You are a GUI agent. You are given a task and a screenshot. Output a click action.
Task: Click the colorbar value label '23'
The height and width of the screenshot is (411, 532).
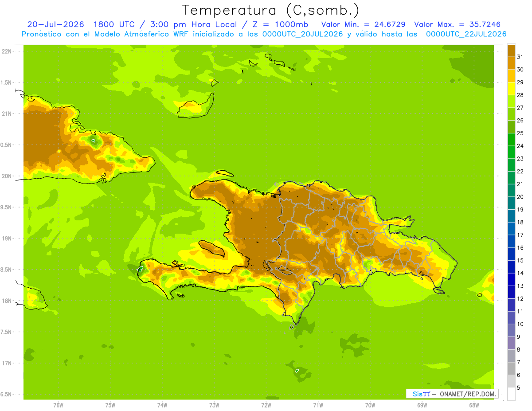520,159
